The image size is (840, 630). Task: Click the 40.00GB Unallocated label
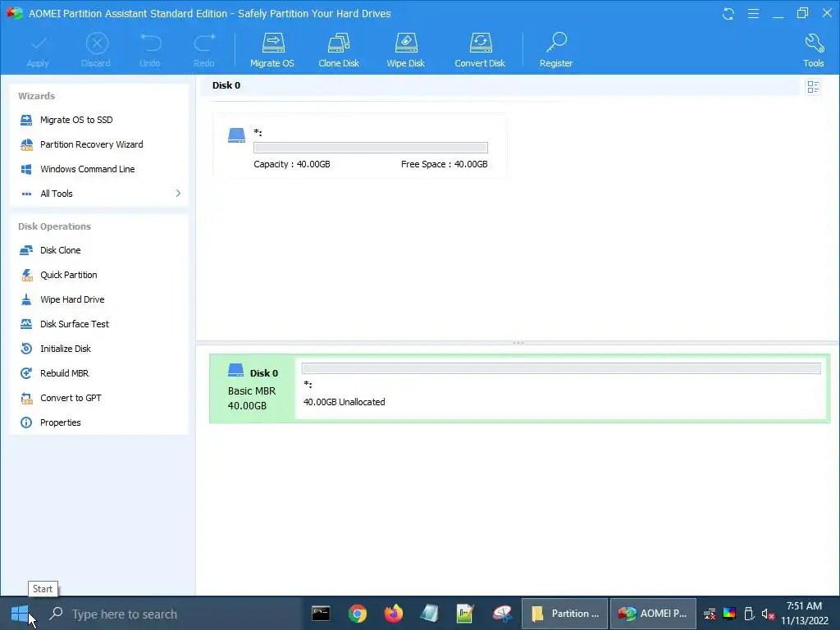[x=344, y=402]
